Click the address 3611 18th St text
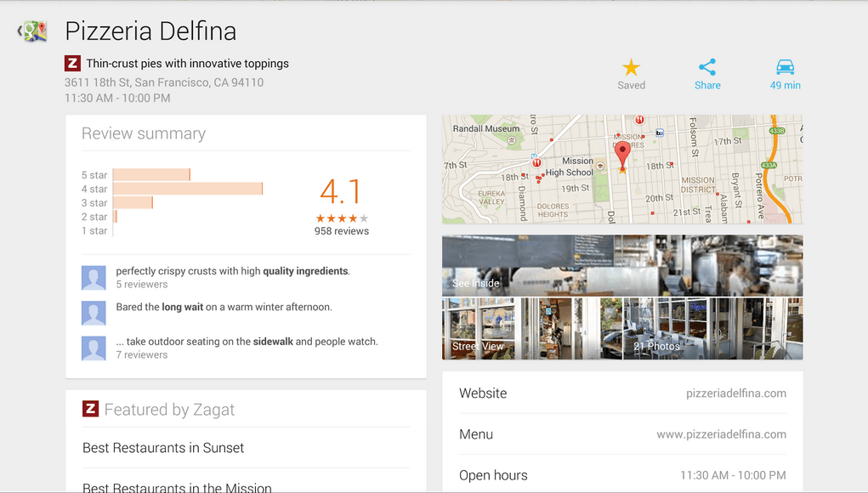This screenshot has height=493, width=868. point(164,82)
